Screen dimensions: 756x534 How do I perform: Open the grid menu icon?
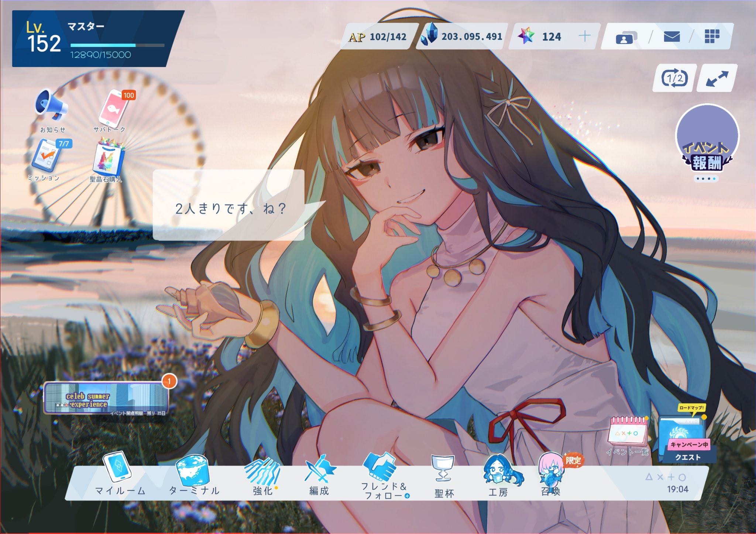coord(712,37)
